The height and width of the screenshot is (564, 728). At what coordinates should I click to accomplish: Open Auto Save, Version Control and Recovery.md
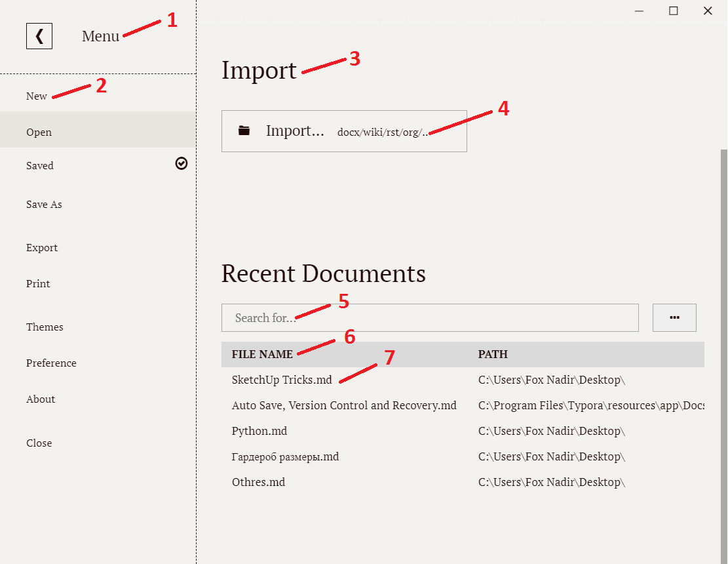pos(344,405)
